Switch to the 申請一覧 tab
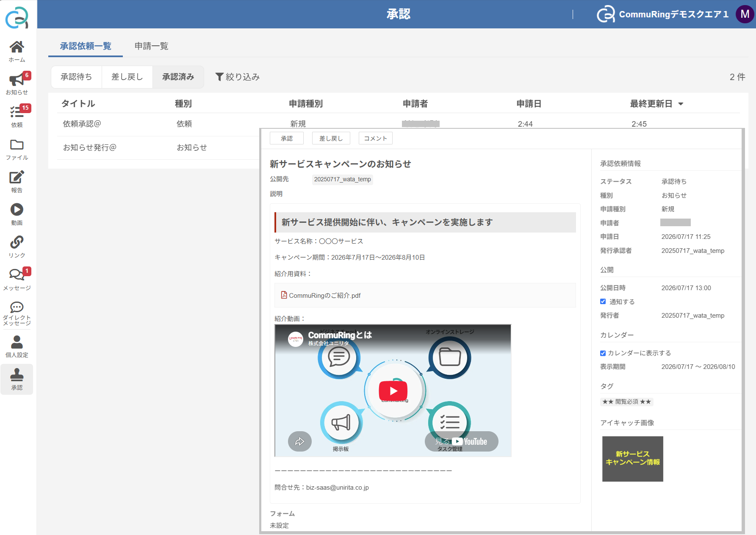This screenshot has height=535, width=756. point(152,46)
